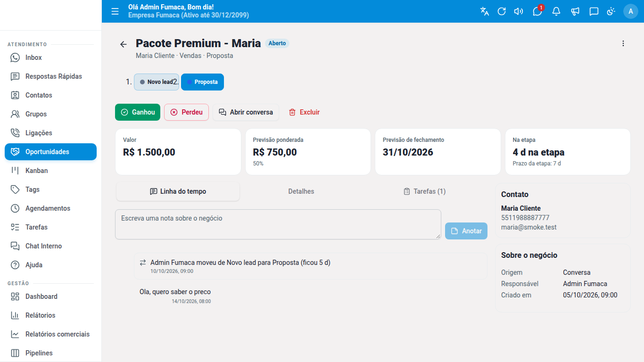Select the Novo lead stage

click(157, 82)
